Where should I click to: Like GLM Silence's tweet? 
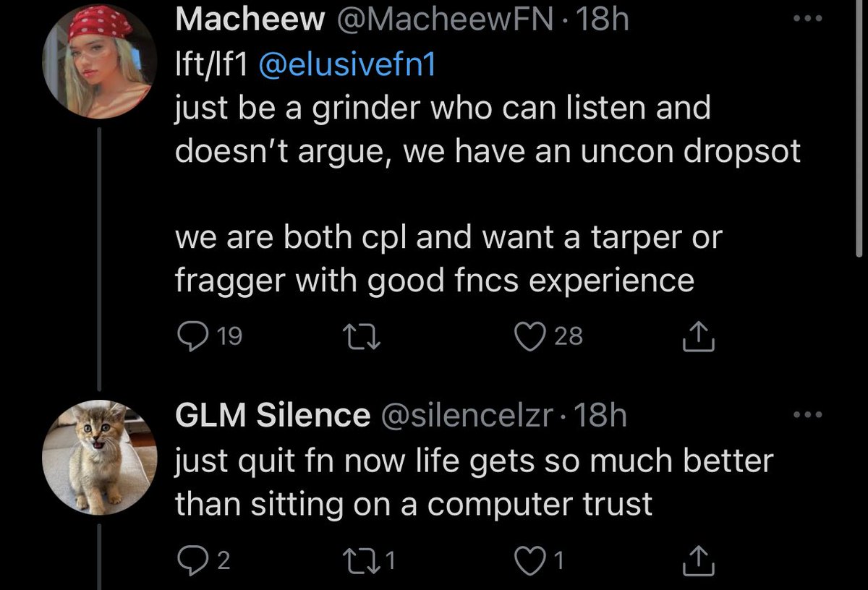529,561
